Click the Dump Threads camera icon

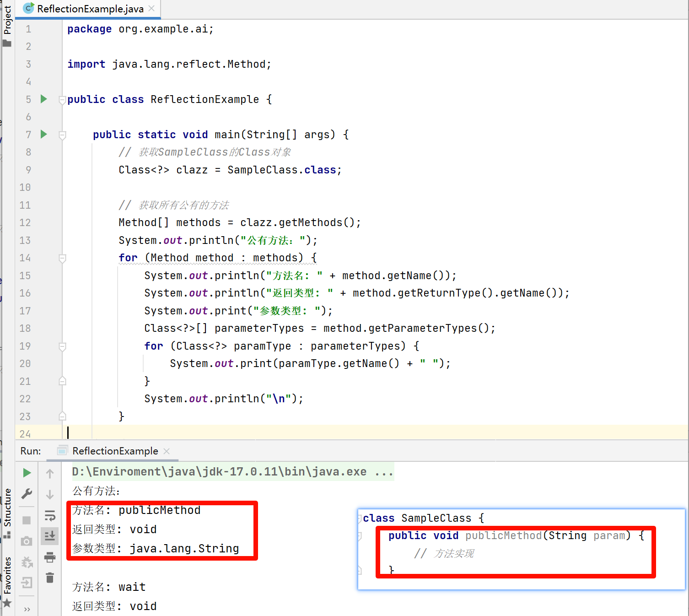pyautogui.click(x=27, y=541)
